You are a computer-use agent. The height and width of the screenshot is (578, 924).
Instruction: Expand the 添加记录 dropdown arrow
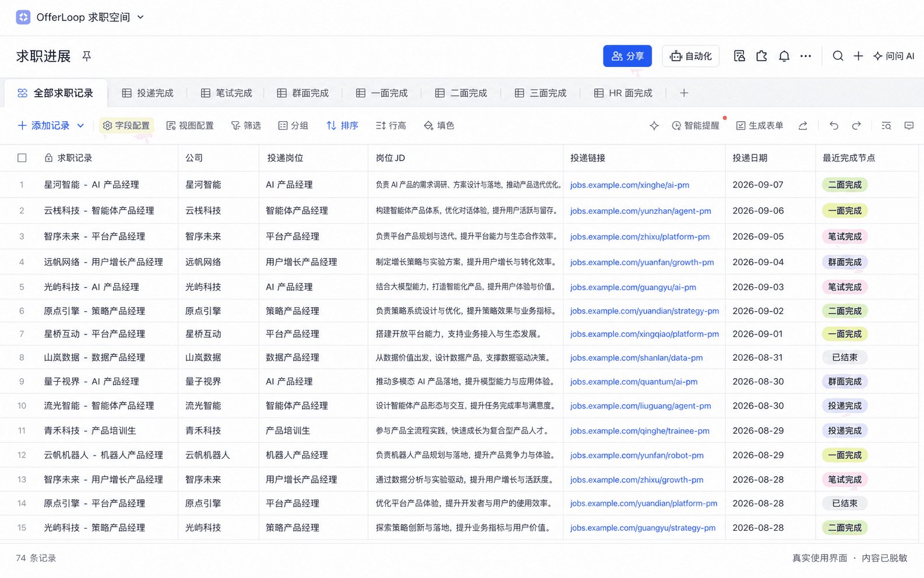tap(80, 125)
